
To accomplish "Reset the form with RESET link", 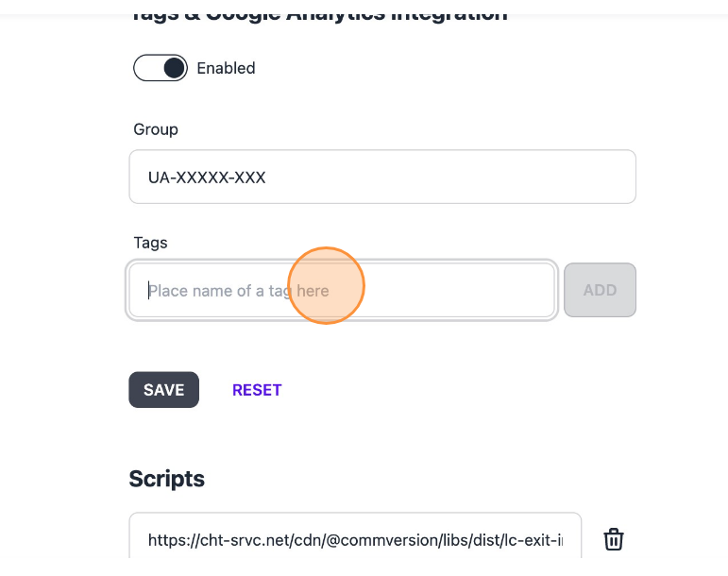I will click(257, 390).
